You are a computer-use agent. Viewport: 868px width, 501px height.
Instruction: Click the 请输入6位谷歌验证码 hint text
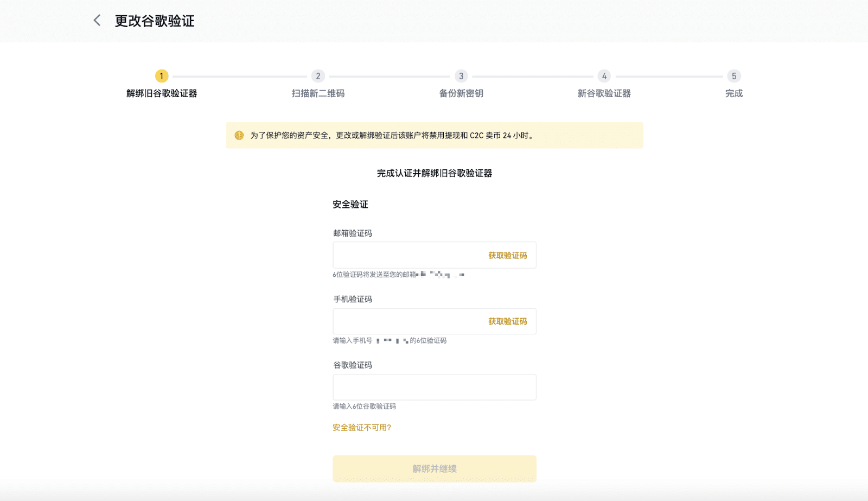point(365,407)
